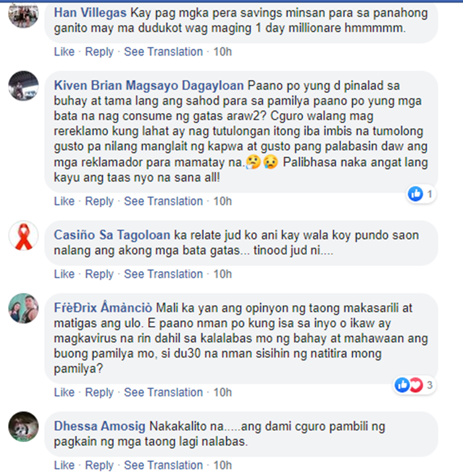
Task: Open Kiven Brian Magsayo Dagayloan name link
Action: coord(149,86)
